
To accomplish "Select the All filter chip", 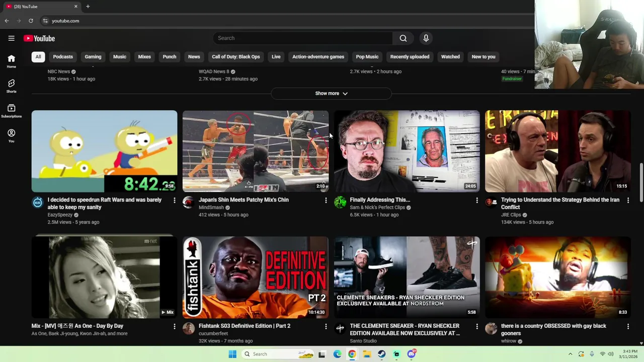I will (38, 57).
